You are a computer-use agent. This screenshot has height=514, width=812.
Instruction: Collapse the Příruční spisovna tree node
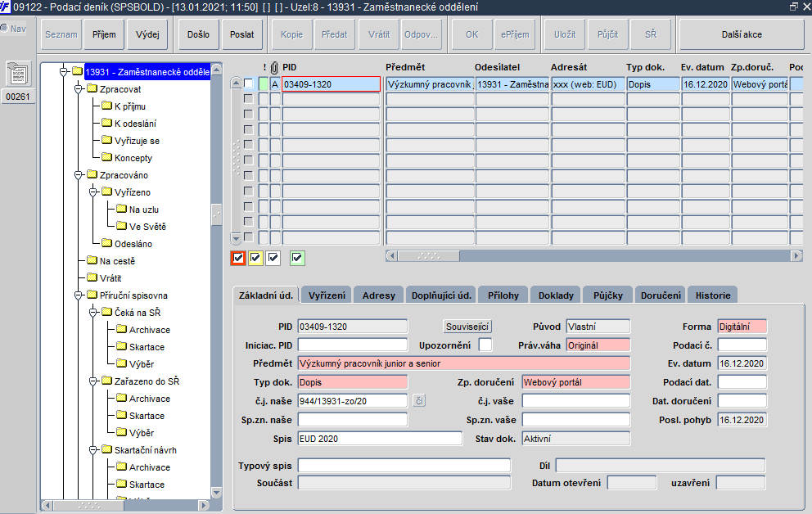point(79,295)
